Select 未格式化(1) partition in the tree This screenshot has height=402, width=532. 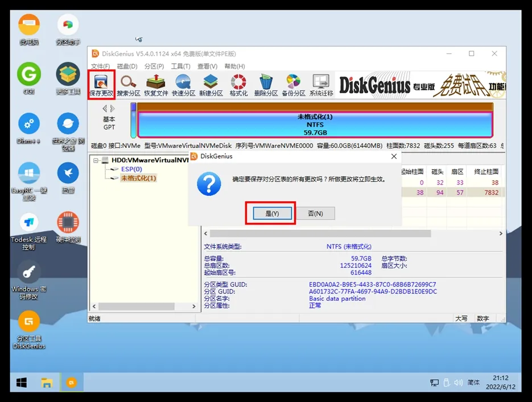pos(138,178)
